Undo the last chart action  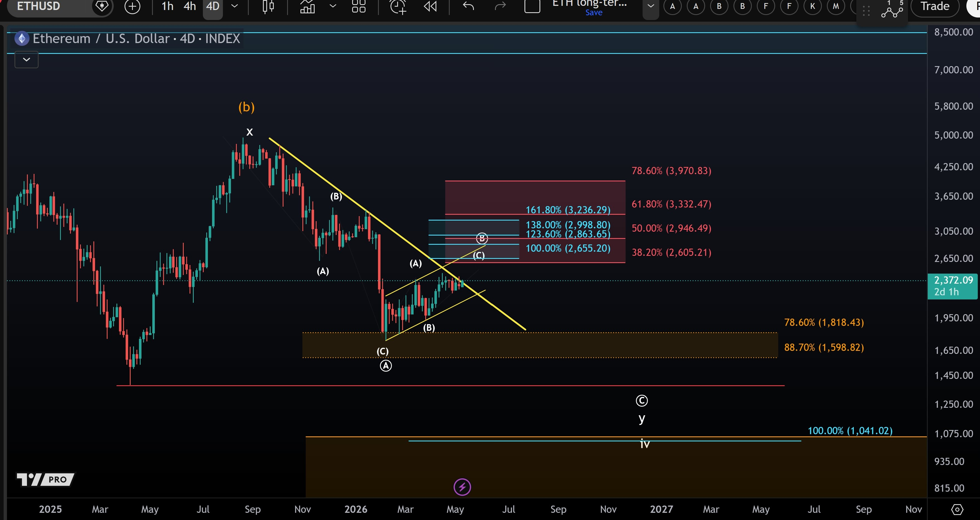tap(469, 6)
